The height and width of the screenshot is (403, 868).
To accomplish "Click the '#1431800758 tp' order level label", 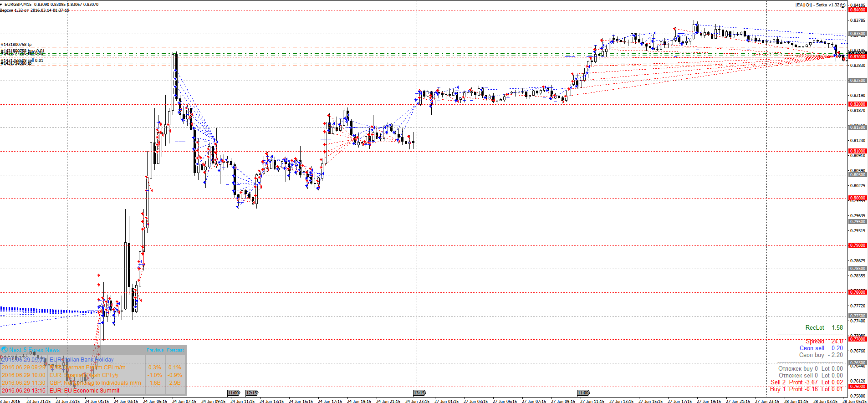I will [16, 45].
